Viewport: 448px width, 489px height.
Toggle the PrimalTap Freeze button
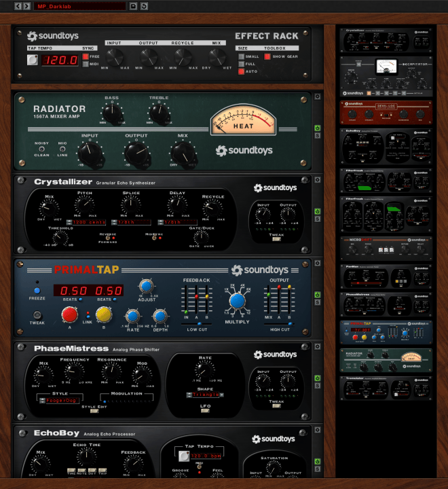click(37, 291)
